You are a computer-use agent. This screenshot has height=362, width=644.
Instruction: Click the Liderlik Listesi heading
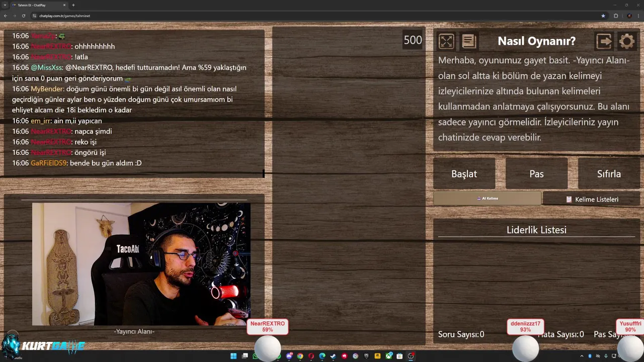[x=536, y=230]
